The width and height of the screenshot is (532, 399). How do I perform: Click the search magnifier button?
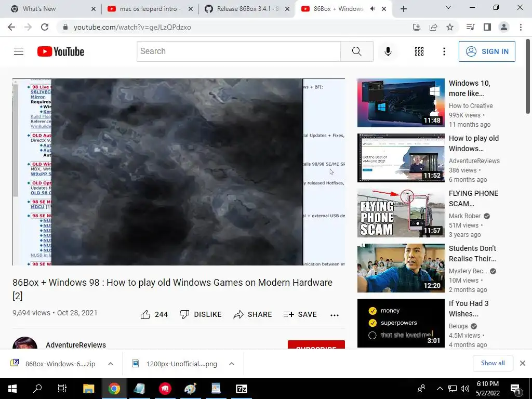coord(356,51)
